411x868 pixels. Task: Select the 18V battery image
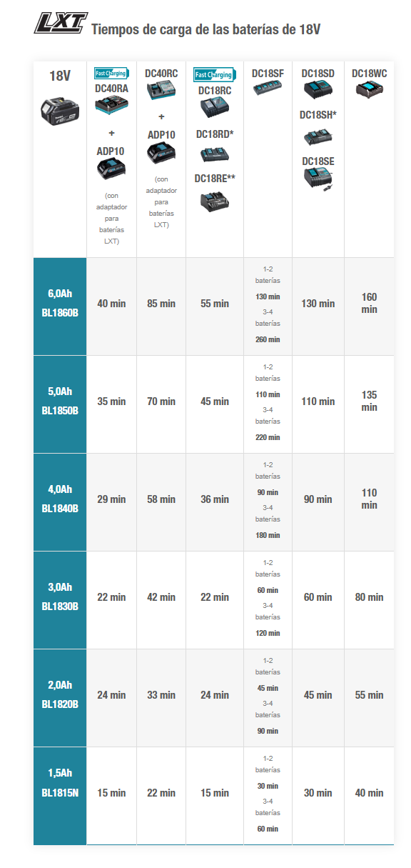60,109
